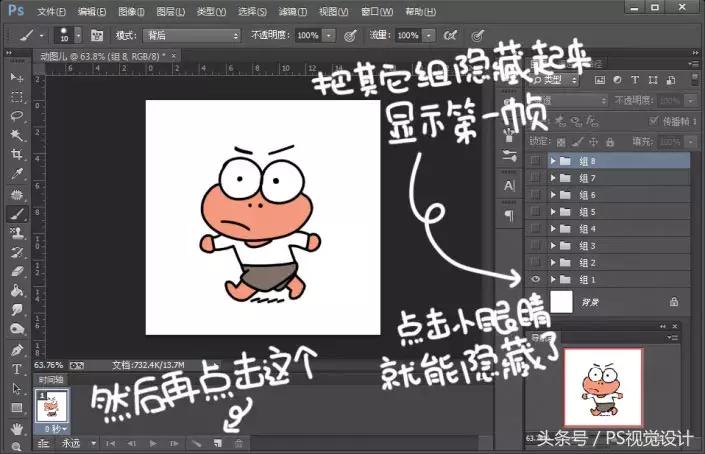
Task: Open the 文件 menu
Action: click(x=51, y=12)
